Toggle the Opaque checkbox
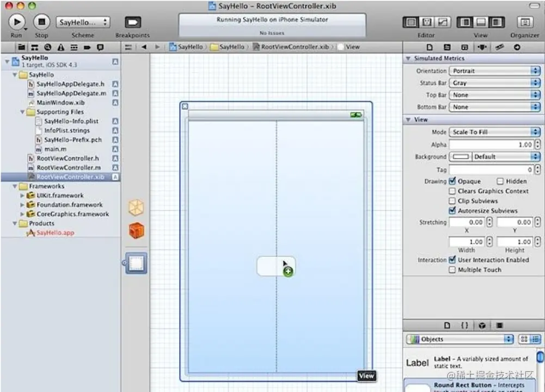Screen dimensions: 545x392 click(452, 181)
